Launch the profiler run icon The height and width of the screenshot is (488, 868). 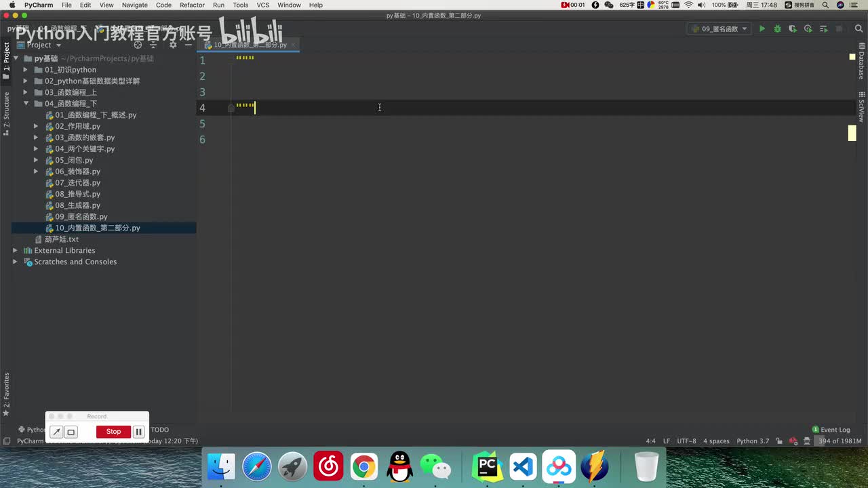[x=808, y=29]
